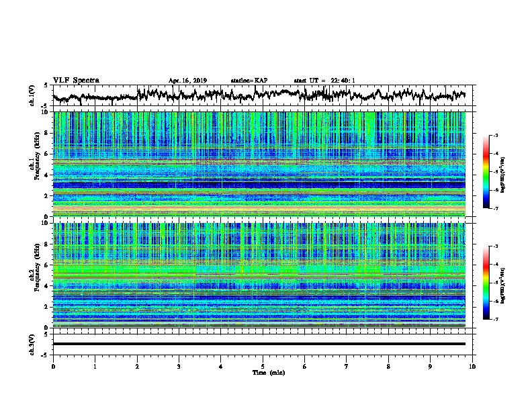Image resolution: width=532 pixels, height=411 pixels.
Task: Click inside the ch.2 spectrogram panel
Action: click(259, 275)
